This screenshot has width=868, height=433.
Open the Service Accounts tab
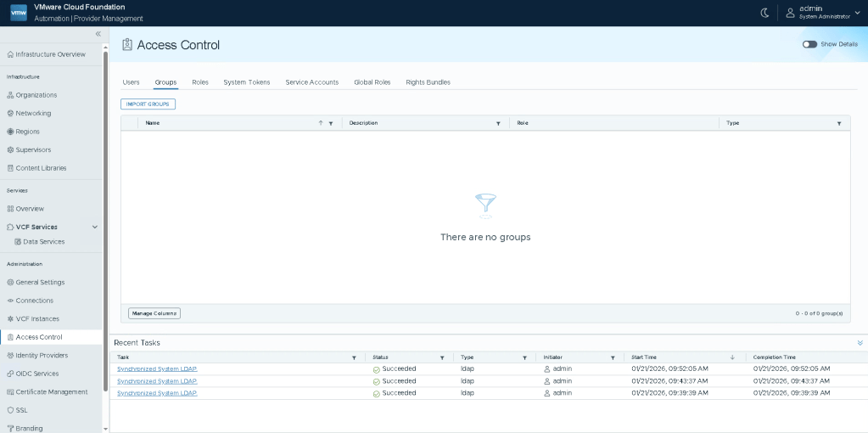pyautogui.click(x=311, y=82)
